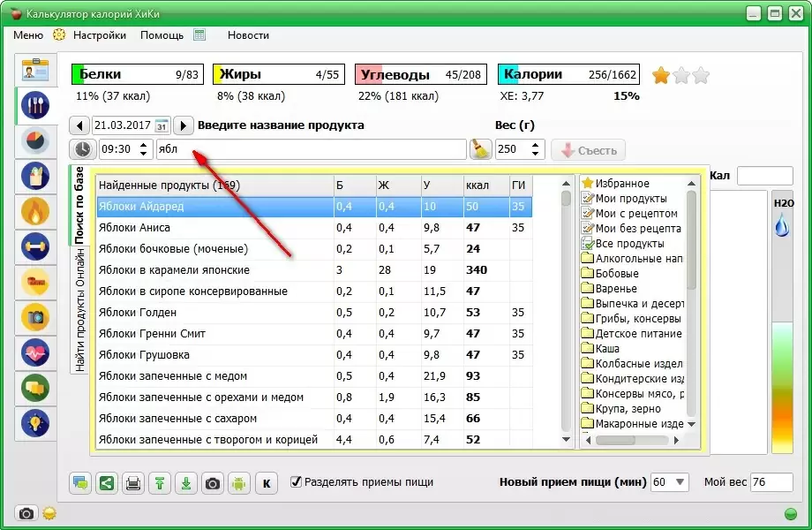This screenshot has width=812, height=530.
Task: Select 'Все продукты' checked category
Action: (x=628, y=243)
